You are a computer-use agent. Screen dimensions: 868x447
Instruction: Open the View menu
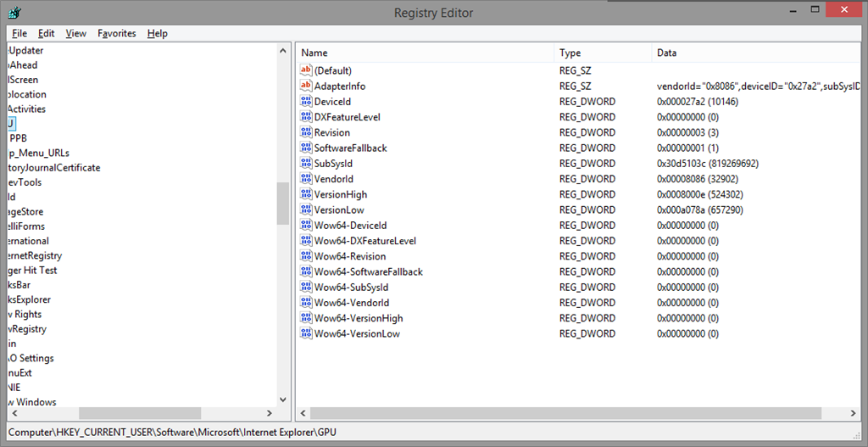(x=75, y=33)
